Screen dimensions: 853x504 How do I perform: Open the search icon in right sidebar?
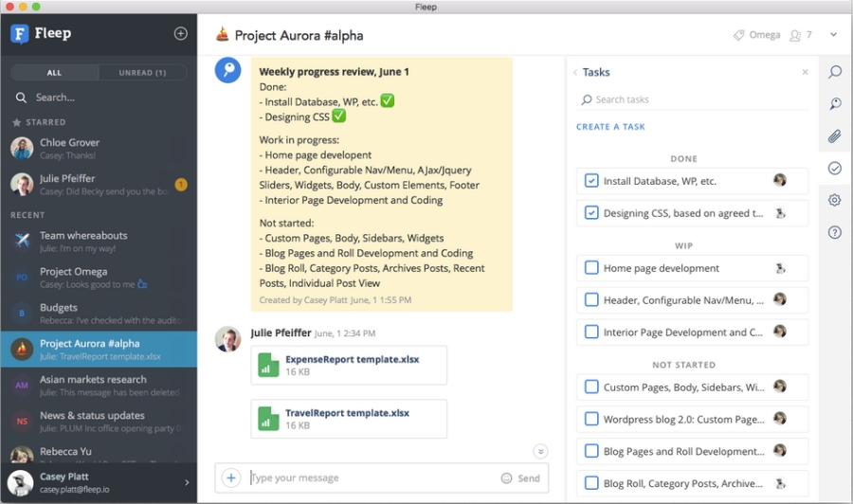tap(834, 72)
